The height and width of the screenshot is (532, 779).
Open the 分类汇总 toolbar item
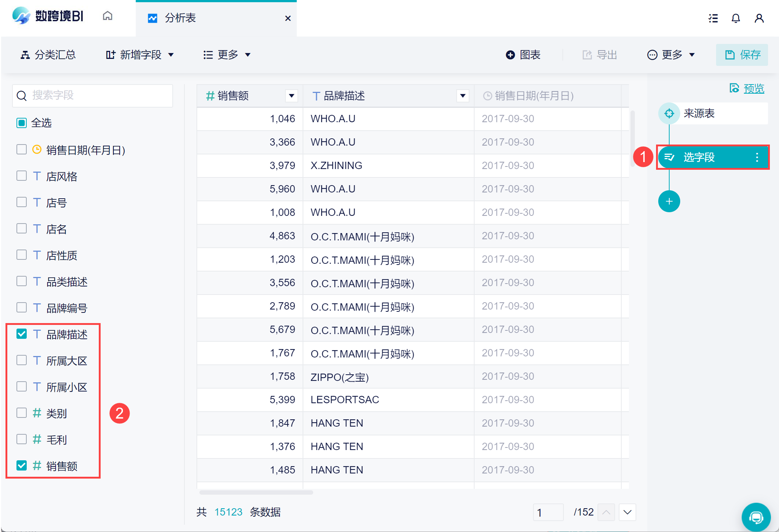[x=48, y=55]
